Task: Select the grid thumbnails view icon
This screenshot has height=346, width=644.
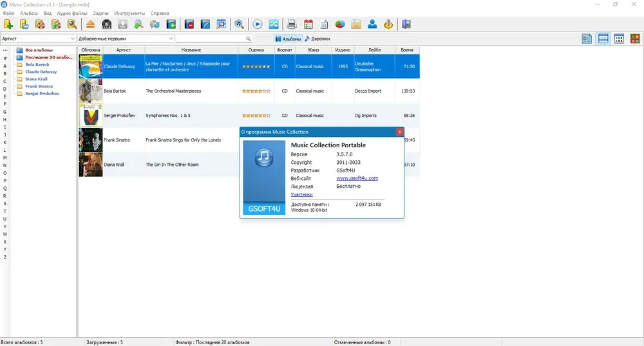Action: [619, 39]
